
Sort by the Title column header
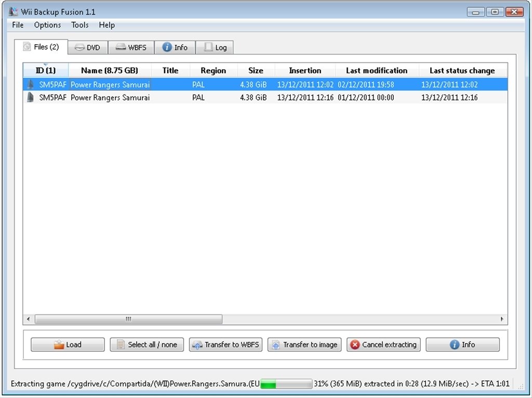coord(170,71)
